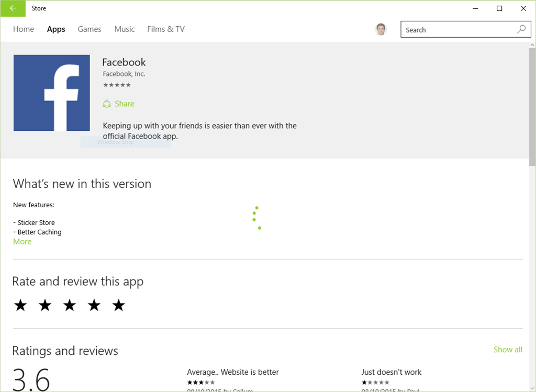Click the Facebook app title
The height and width of the screenshot is (392, 536).
124,62
